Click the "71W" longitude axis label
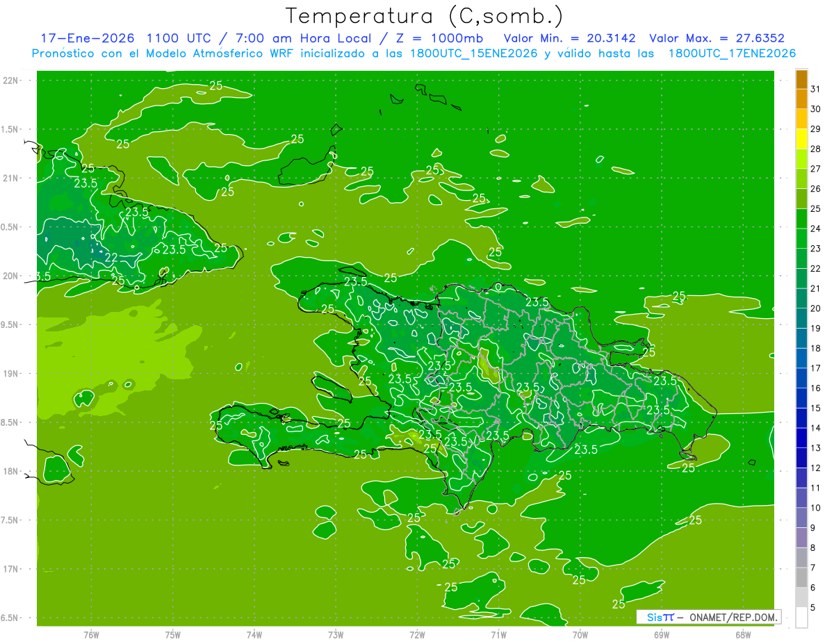This screenshot has width=834, height=644. (x=498, y=635)
